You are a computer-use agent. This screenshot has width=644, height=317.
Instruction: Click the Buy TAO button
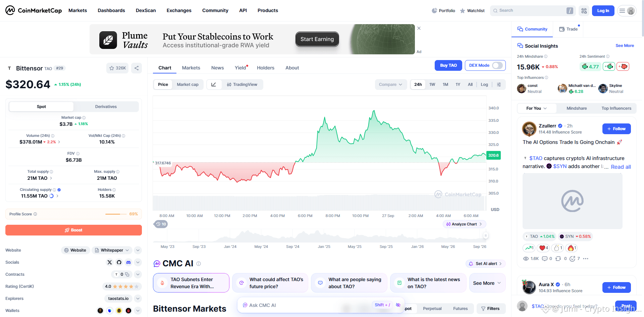click(x=448, y=65)
